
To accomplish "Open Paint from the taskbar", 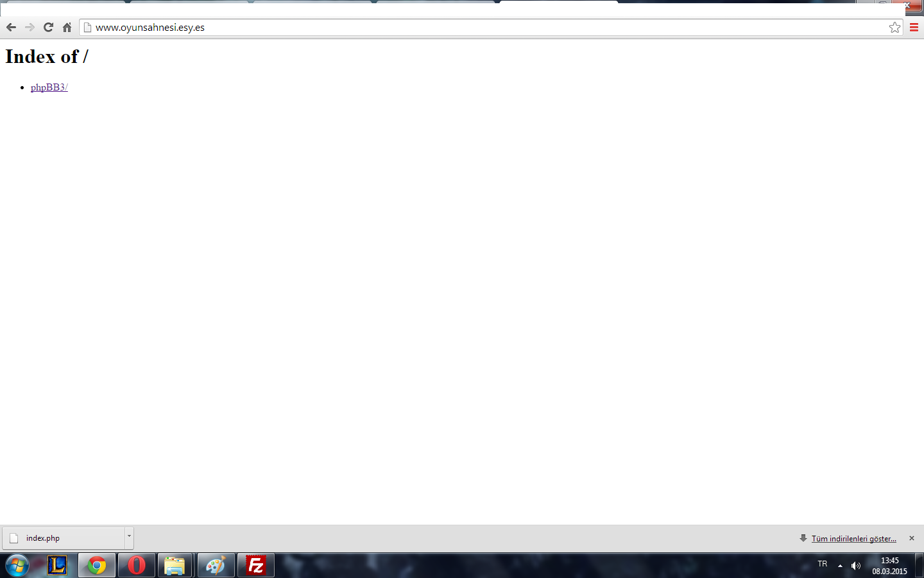I will pyautogui.click(x=216, y=566).
